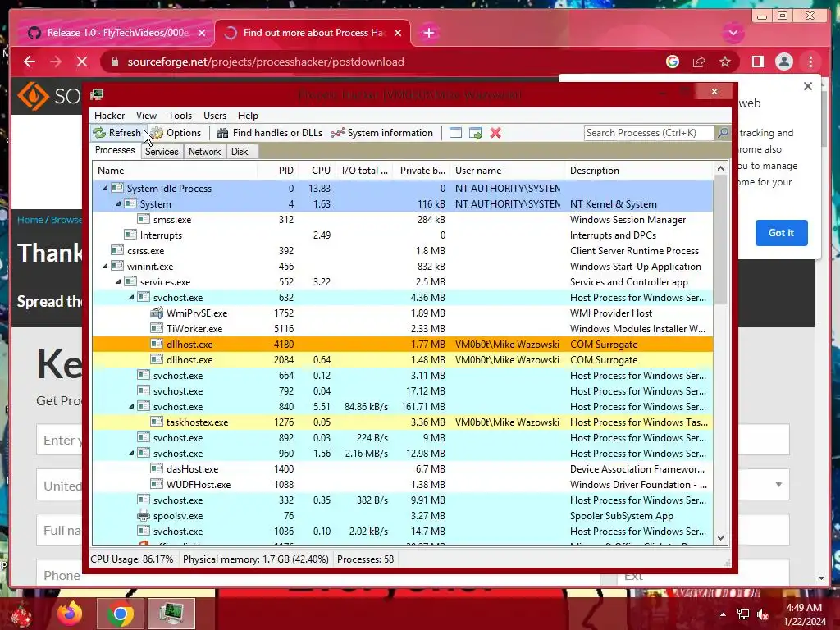The height and width of the screenshot is (630, 840).
Task: Collapse svchost.exe PID 632 node
Action: click(x=131, y=297)
